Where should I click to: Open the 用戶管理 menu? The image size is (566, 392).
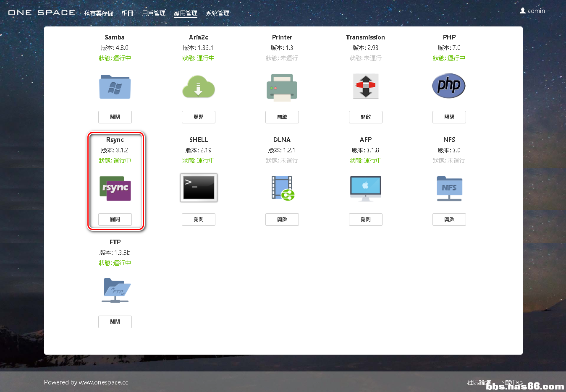154,13
